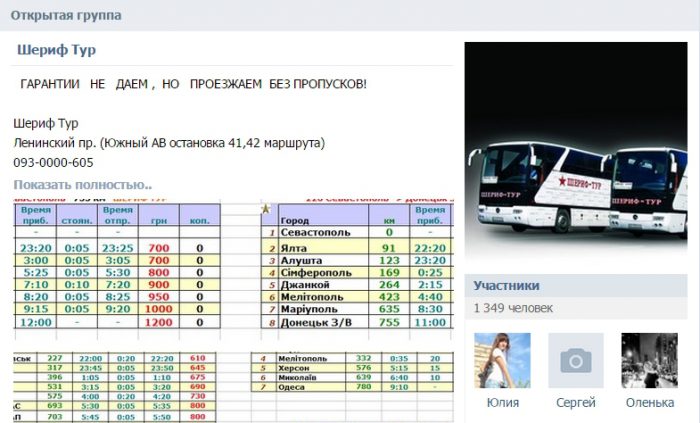Click distance value '169' km
The image size is (700, 423).
(x=389, y=273)
